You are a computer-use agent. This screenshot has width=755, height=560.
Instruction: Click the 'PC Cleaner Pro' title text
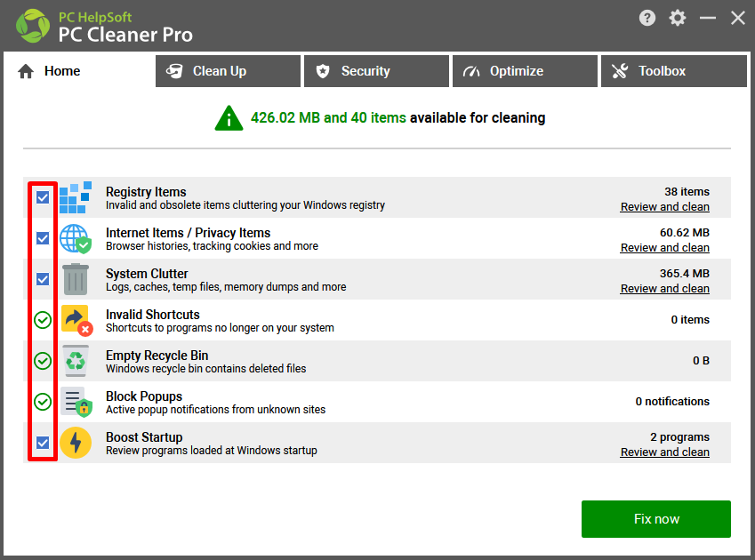[125, 35]
